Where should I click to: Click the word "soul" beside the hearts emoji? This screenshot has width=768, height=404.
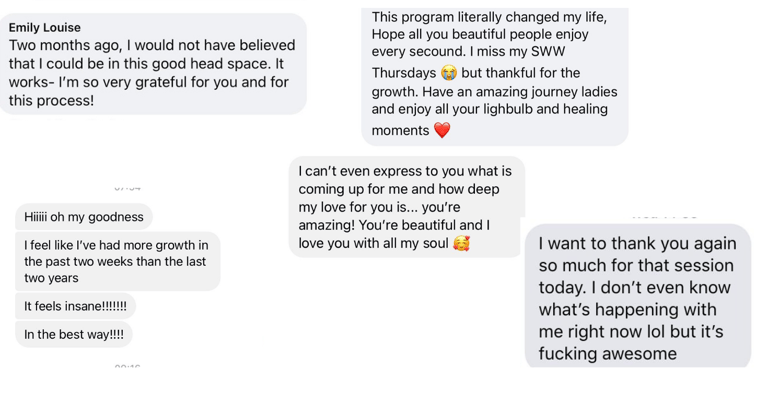[431, 244]
